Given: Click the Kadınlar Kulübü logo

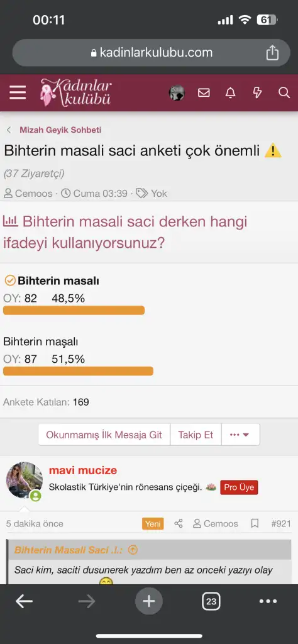Looking at the screenshot, I should (76, 92).
